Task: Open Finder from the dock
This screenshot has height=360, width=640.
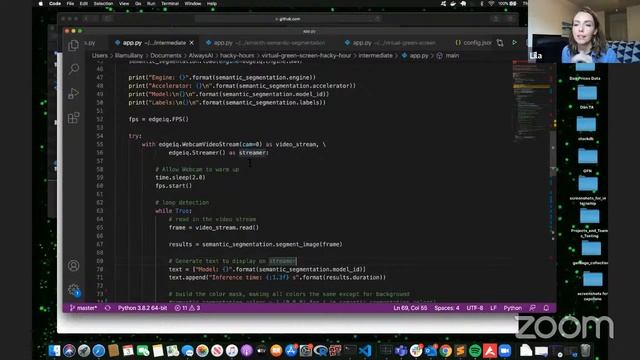Action: click(x=54, y=351)
